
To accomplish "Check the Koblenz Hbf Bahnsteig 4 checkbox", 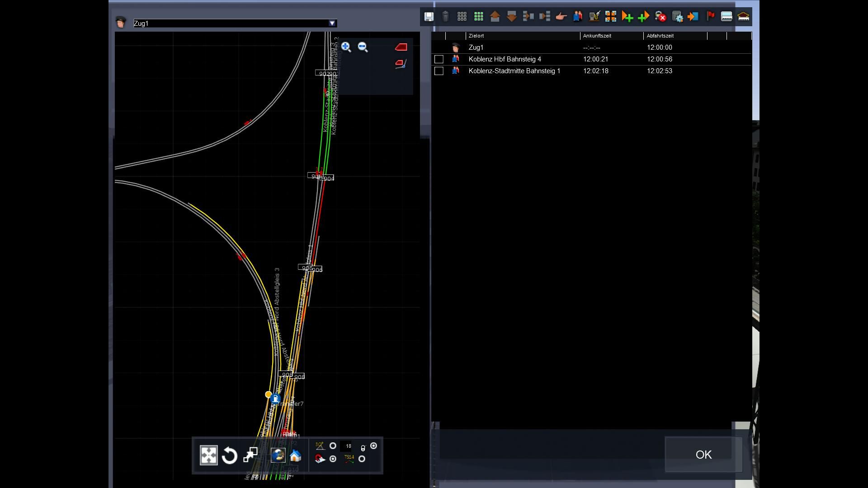I will point(439,59).
